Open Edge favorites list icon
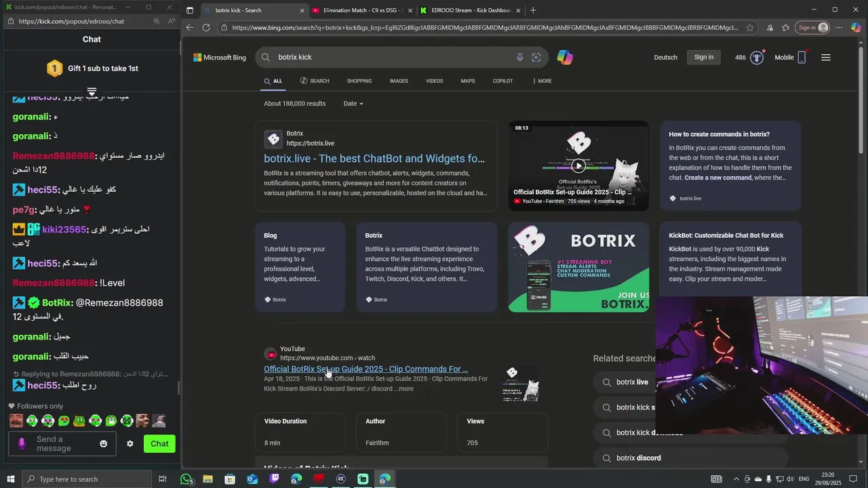The height and width of the screenshot is (488, 868). click(x=785, y=28)
